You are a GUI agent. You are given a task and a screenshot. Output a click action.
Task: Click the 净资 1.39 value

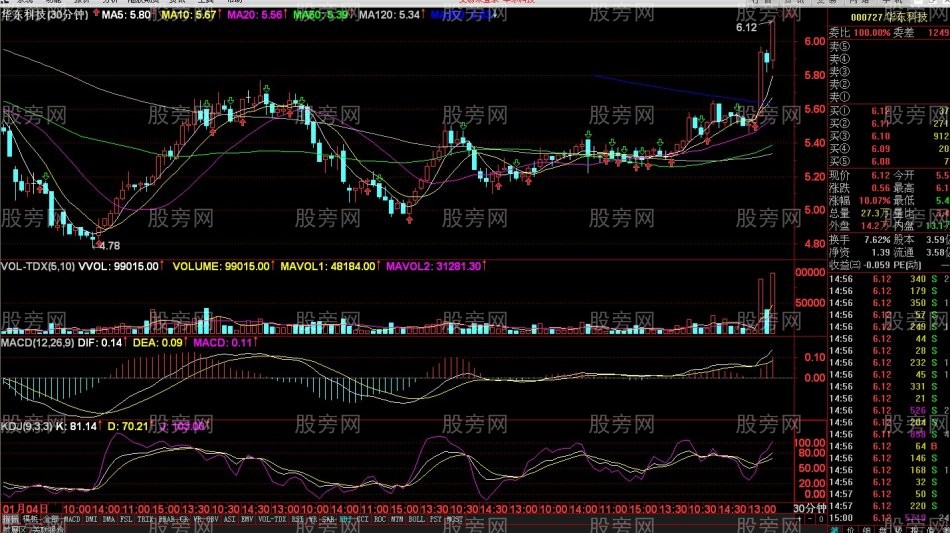(881, 253)
